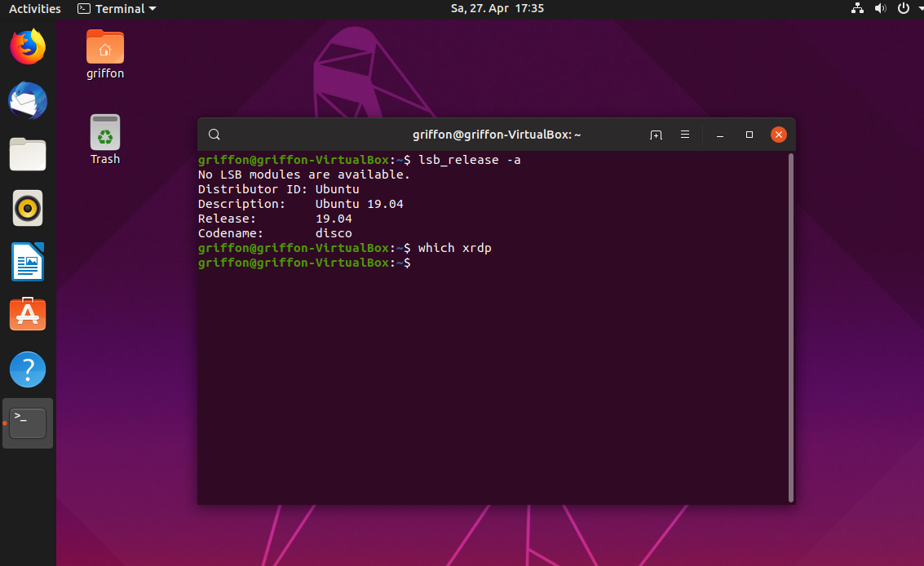Open a new terminal tab with the plus icon
This screenshot has width=924, height=566.
(x=656, y=135)
